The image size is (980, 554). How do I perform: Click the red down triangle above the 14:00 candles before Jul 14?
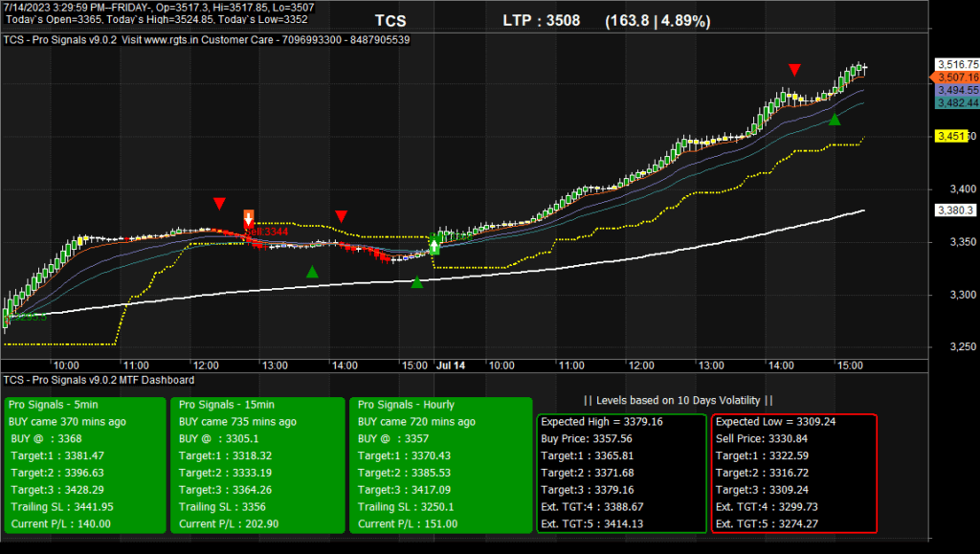[x=342, y=216]
